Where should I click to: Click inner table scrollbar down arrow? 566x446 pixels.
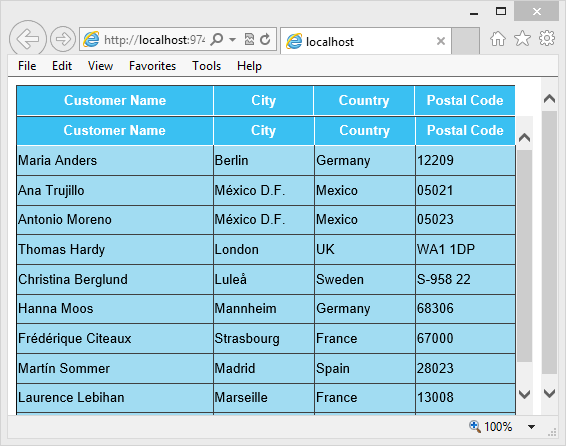(x=524, y=394)
